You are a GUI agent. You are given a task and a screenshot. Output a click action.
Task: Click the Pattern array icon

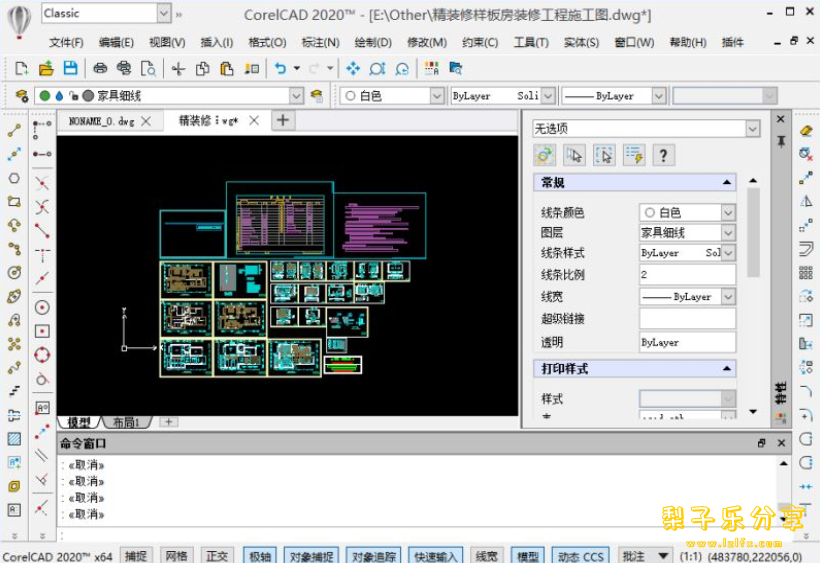[806, 272]
